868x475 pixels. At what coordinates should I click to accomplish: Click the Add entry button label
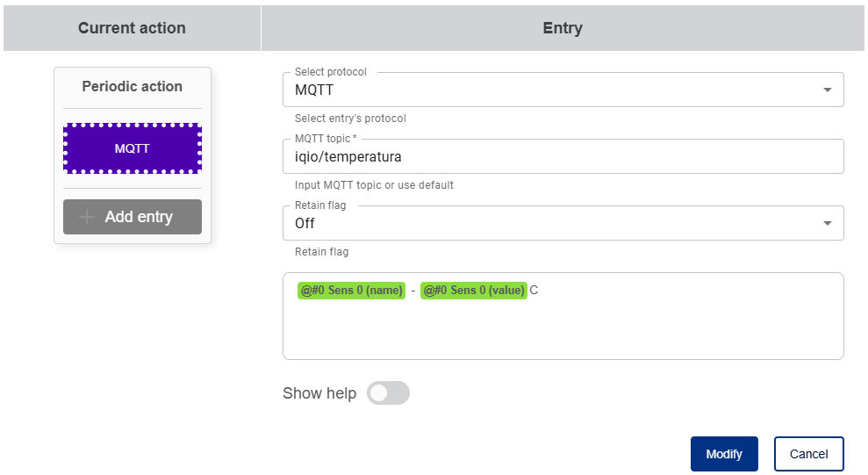[139, 217]
